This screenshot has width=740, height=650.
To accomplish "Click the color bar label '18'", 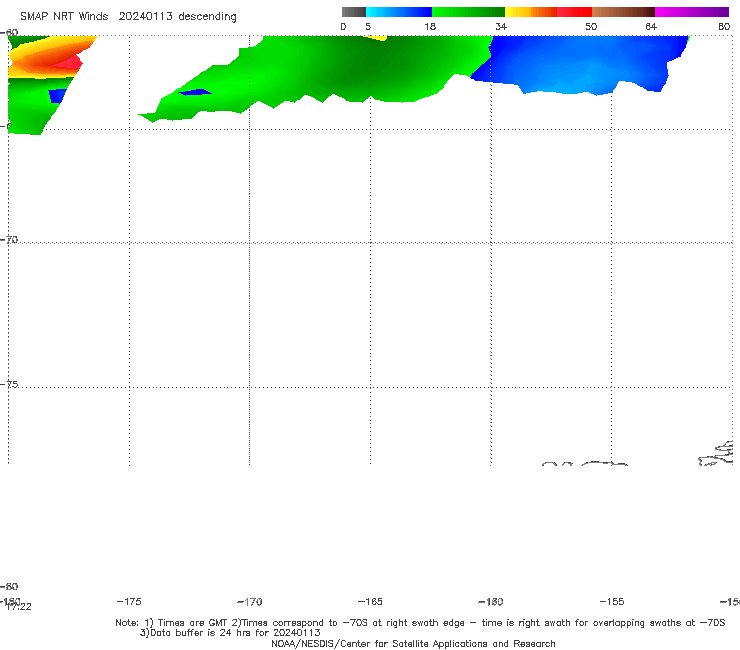I will pos(430,26).
